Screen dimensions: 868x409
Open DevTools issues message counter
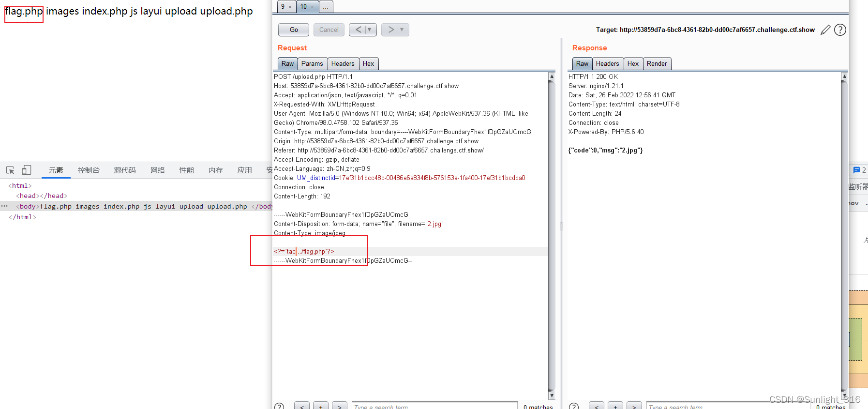click(860, 170)
